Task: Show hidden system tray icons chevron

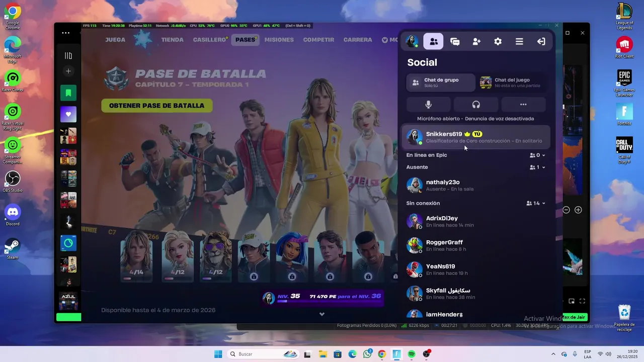Action: (x=553, y=354)
